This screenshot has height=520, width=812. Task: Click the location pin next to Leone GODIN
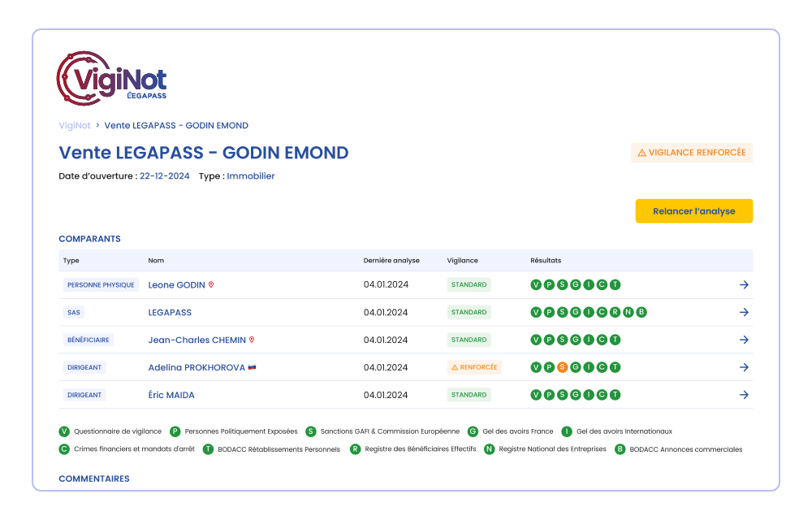[x=211, y=285]
